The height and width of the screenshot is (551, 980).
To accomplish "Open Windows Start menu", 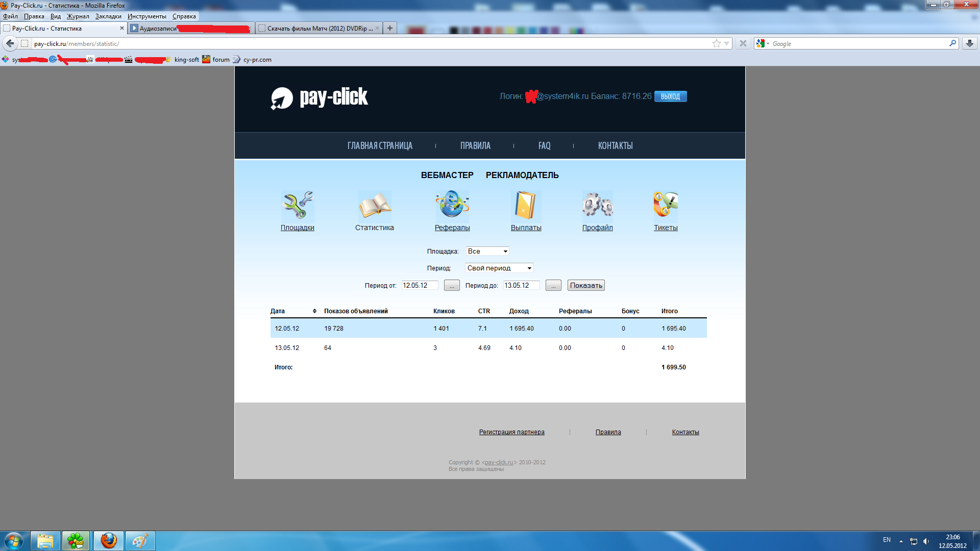I will [14, 541].
